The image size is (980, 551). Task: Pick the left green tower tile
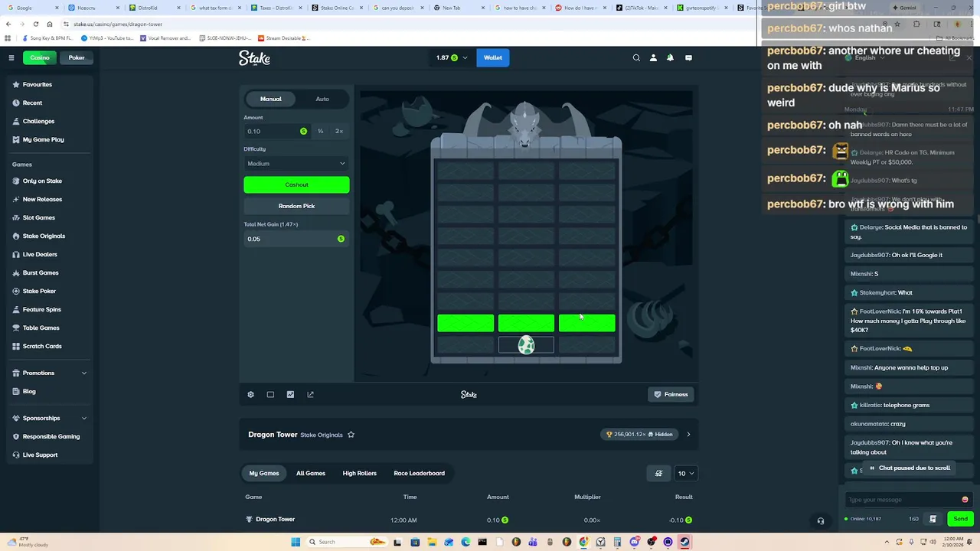click(x=465, y=323)
